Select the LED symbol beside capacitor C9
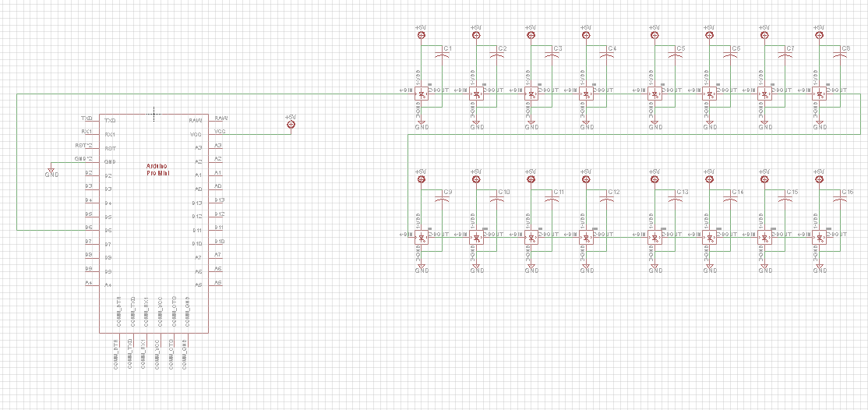The image size is (868, 410). (422, 239)
